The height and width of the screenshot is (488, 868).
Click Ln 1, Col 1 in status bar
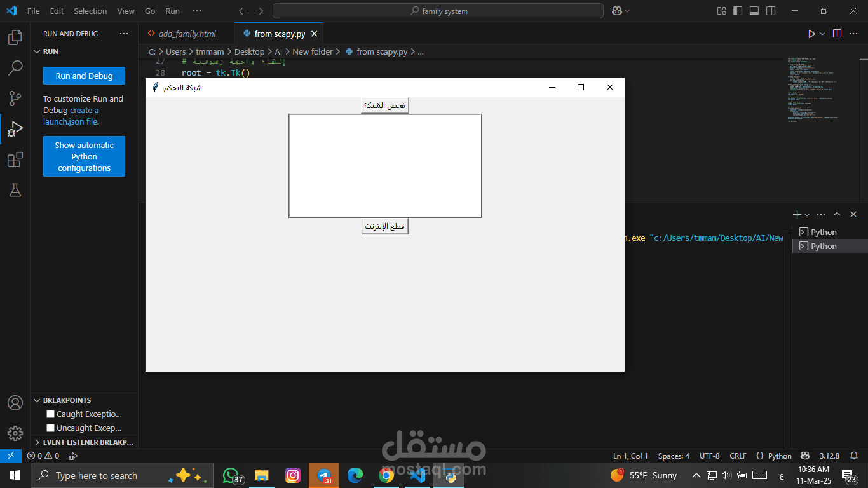(630, 456)
